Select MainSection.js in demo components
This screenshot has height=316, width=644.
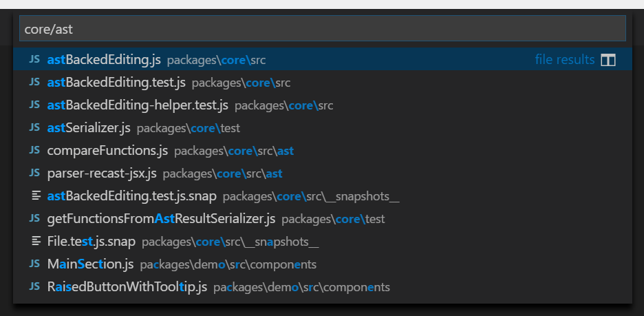323,264
